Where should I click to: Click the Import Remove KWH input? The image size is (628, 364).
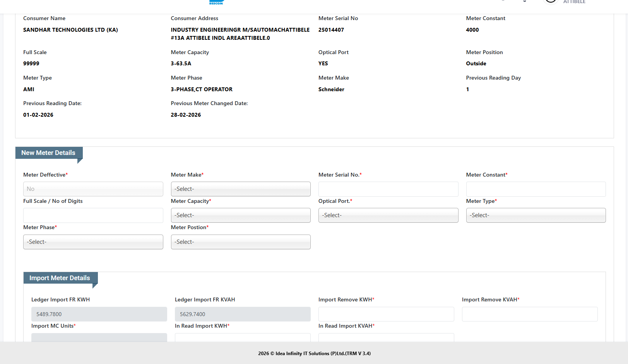[x=386, y=314]
